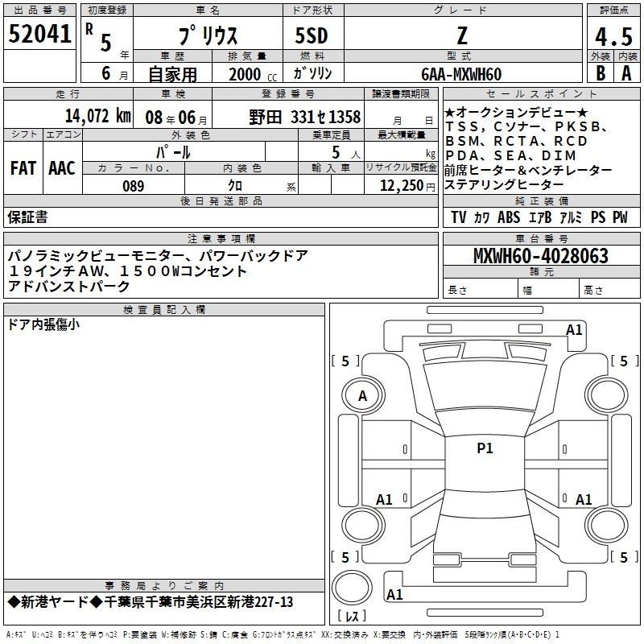Select the A1 mark on rear bumper

pyautogui.click(x=394, y=594)
